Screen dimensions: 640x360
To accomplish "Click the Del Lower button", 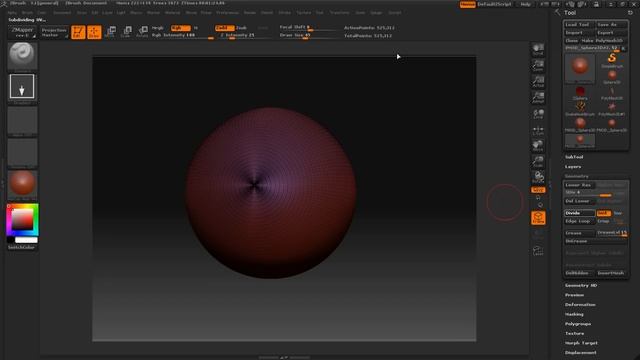I will (579, 201).
